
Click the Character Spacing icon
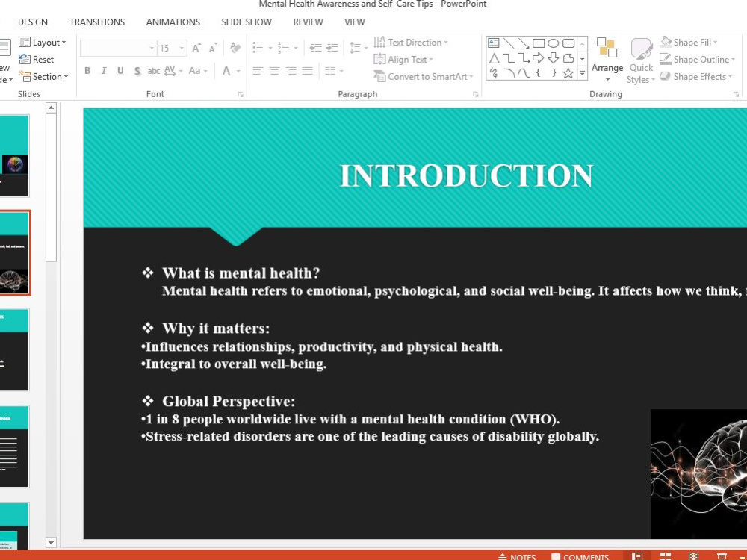170,71
